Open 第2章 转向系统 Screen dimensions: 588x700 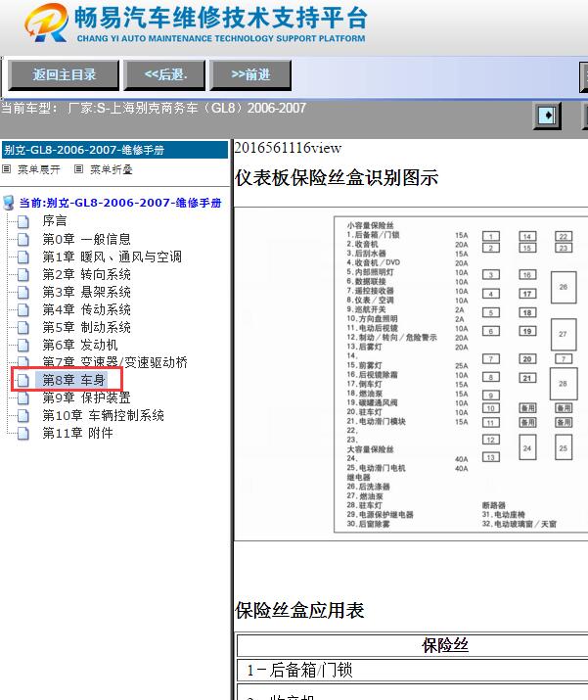(86, 274)
